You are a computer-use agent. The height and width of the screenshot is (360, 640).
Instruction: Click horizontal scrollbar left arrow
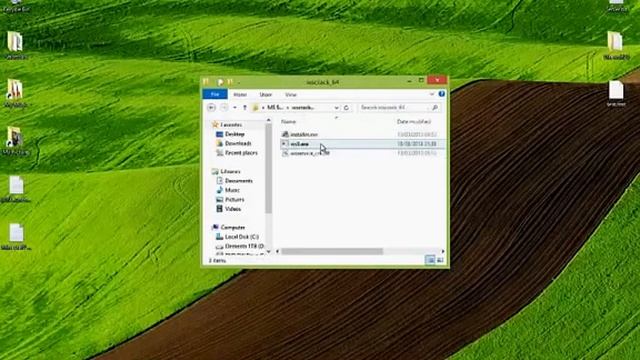point(278,251)
